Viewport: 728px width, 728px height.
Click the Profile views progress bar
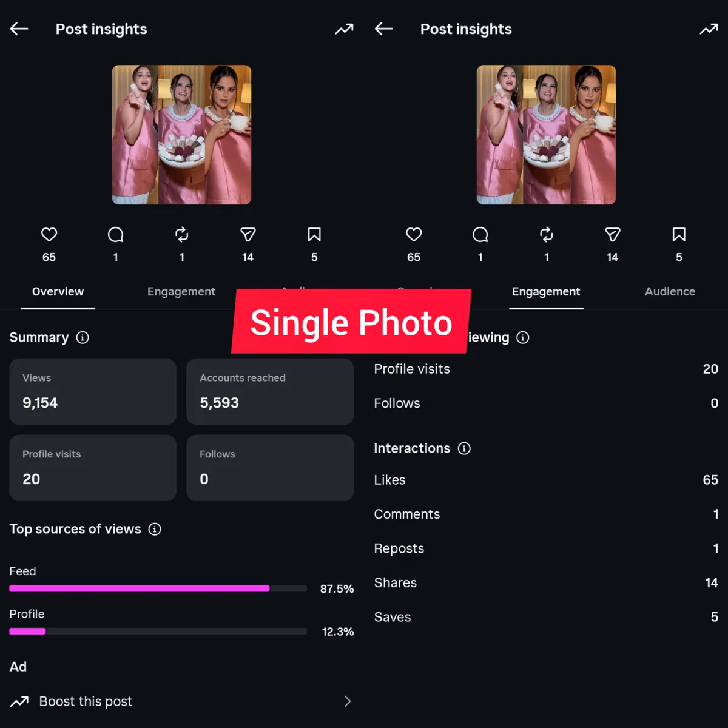[158, 632]
